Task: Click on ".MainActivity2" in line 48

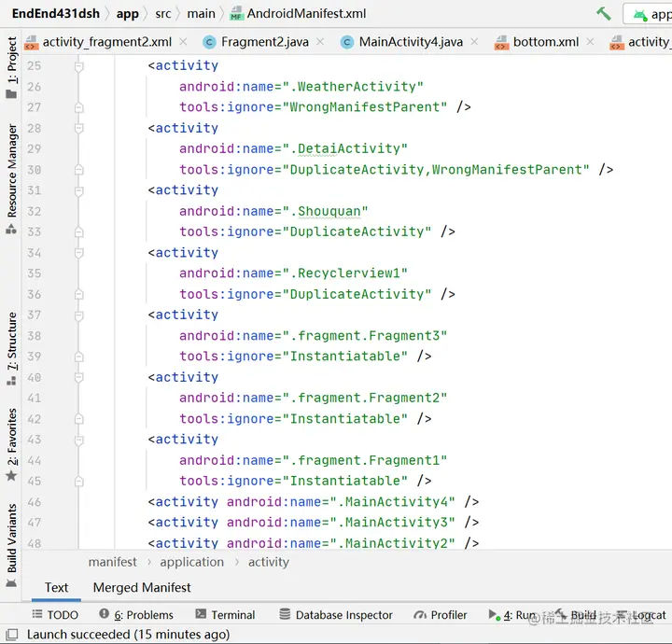Action: [x=392, y=543]
